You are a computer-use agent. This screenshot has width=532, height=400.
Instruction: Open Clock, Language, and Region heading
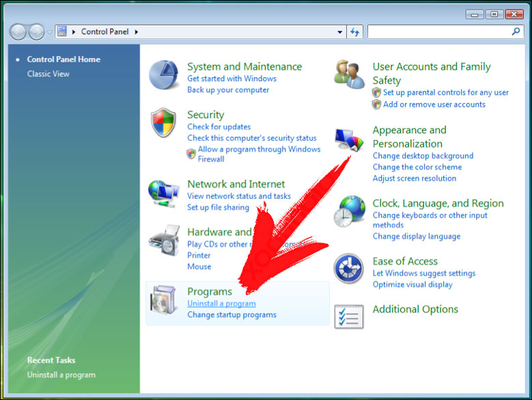pos(438,203)
